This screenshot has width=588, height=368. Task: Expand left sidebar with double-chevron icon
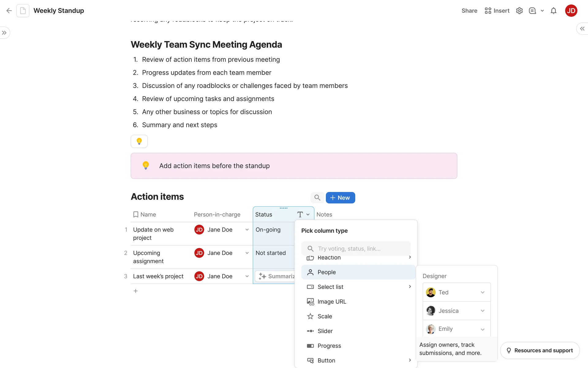(4, 33)
